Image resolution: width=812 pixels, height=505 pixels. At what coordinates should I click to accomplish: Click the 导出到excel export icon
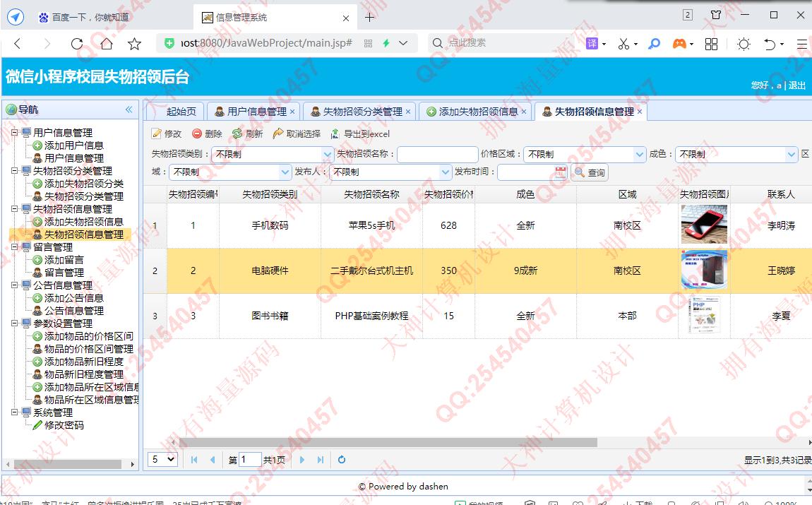tap(335, 133)
